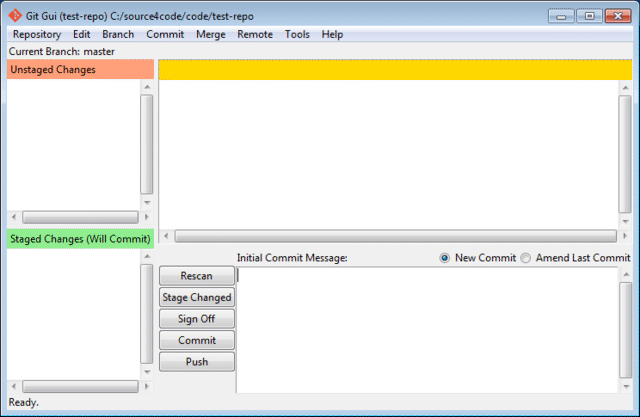Click inside the commit message text area

pos(427,330)
